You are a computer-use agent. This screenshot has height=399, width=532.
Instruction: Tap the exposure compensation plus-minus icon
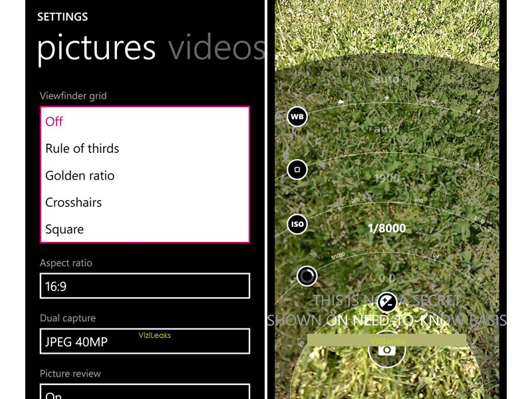[387, 302]
